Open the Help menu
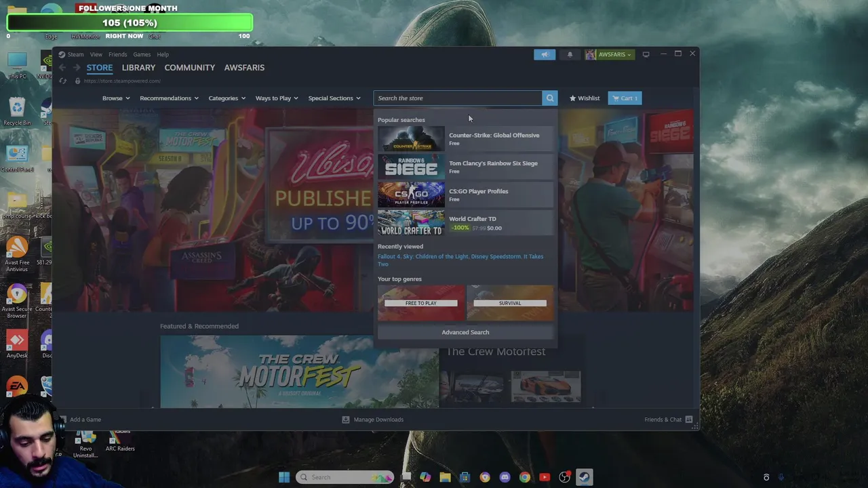868x488 pixels. pos(163,54)
